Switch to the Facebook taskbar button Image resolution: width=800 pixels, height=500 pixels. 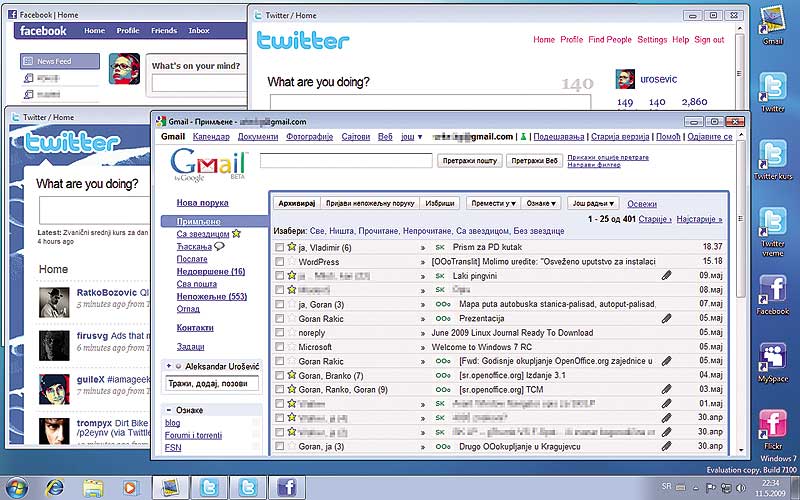287,488
